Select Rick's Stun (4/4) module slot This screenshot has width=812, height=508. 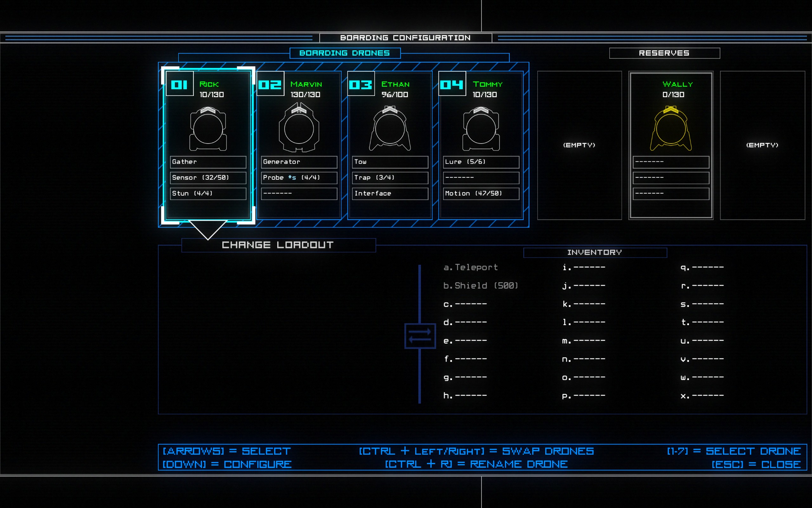(x=208, y=194)
